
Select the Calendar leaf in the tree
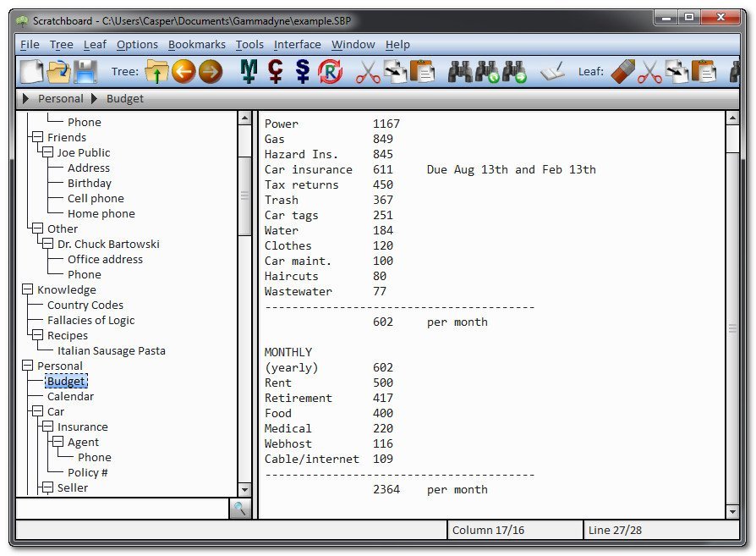pyautogui.click(x=70, y=397)
